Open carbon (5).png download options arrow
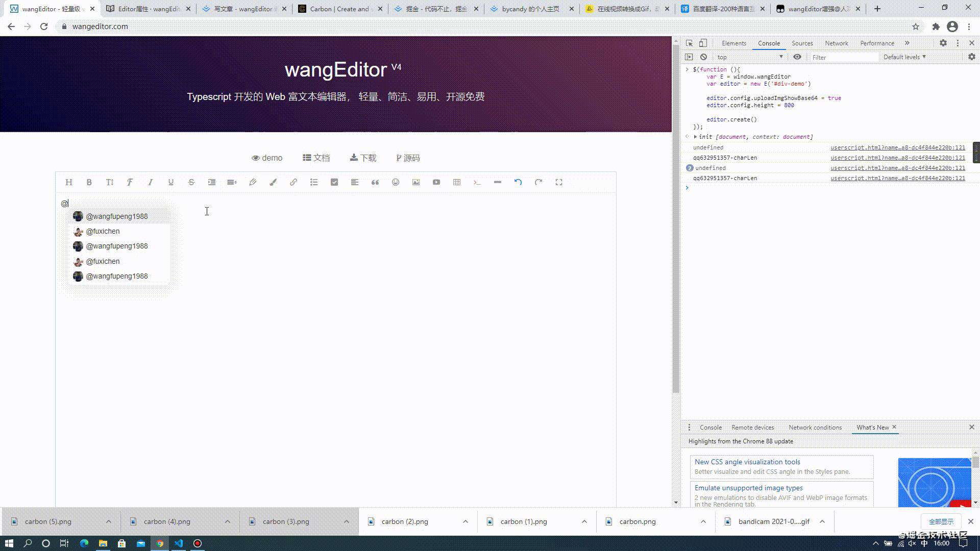Image resolution: width=980 pixels, height=551 pixels. 109,521
